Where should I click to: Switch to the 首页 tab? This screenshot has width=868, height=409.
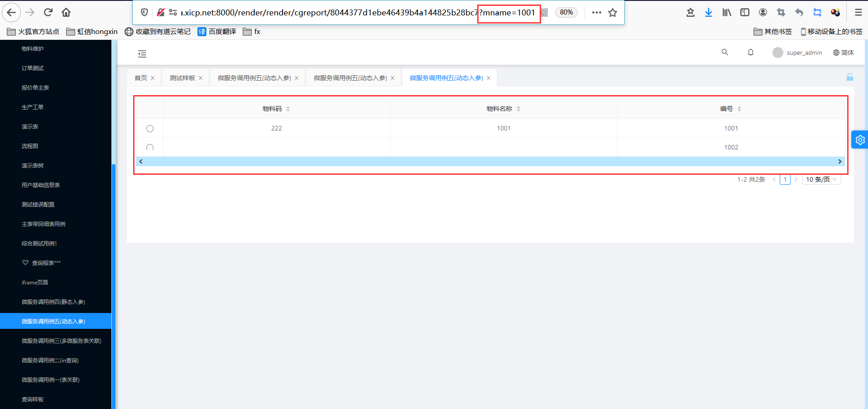coord(140,77)
